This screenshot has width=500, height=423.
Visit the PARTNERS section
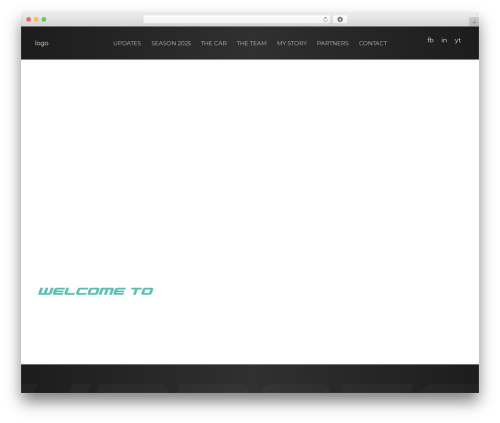click(333, 43)
